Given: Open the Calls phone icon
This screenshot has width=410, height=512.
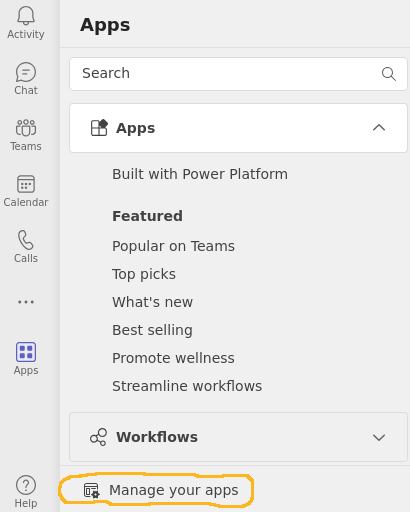Looking at the screenshot, I should (x=26, y=240).
